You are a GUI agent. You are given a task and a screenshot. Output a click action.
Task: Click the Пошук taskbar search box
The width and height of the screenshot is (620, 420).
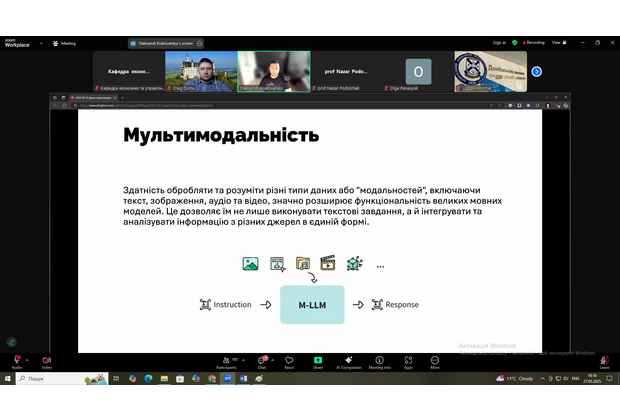tap(62, 378)
